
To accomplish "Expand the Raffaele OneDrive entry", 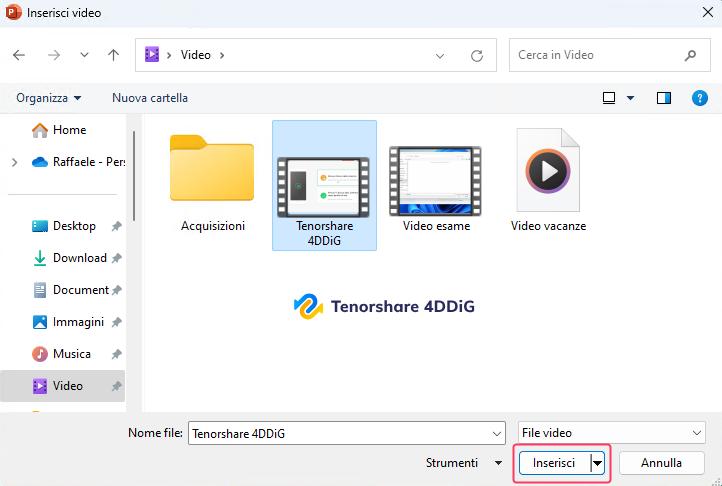I will tap(14, 162).
